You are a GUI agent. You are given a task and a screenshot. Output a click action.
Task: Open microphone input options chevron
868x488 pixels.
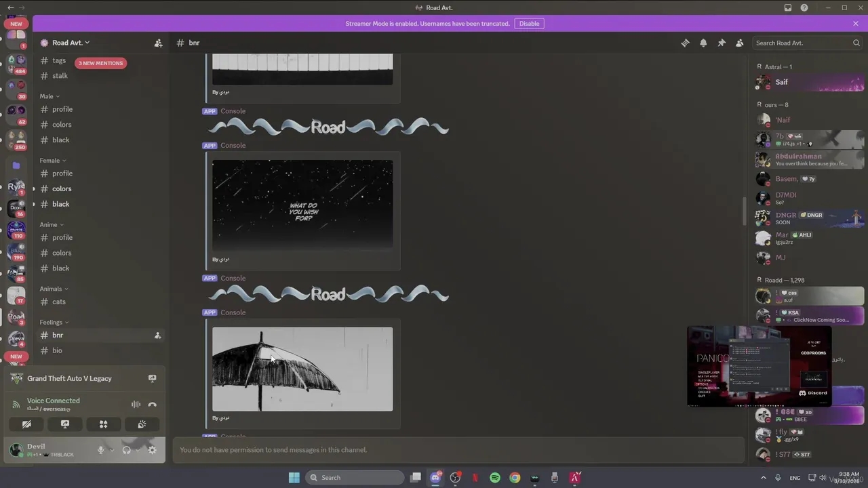pyautogui.click(x=111, y=450)
